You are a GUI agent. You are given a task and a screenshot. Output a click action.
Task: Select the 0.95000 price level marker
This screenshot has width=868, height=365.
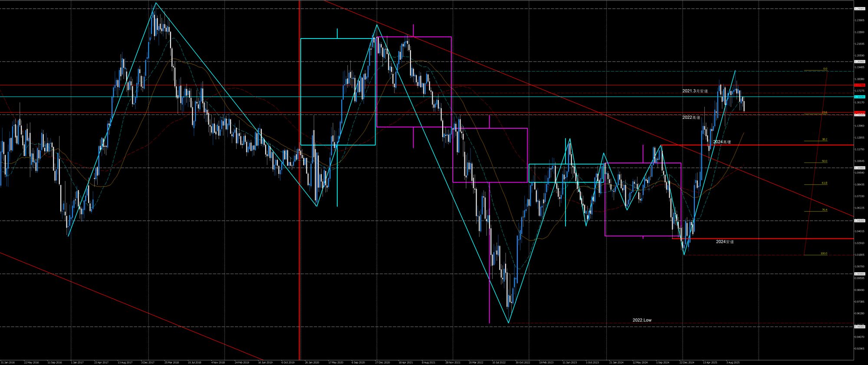click(x=859, y=326)
